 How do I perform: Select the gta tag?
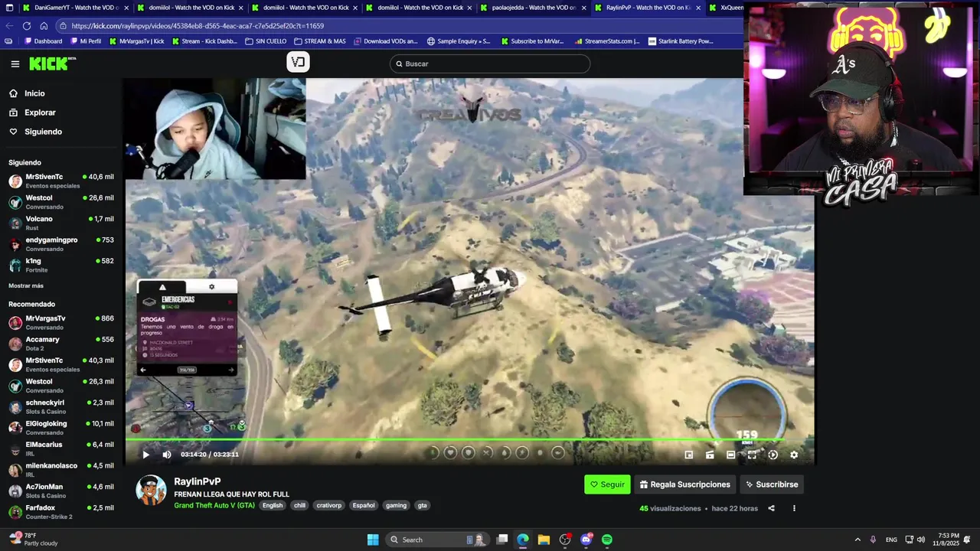(422, 505)
